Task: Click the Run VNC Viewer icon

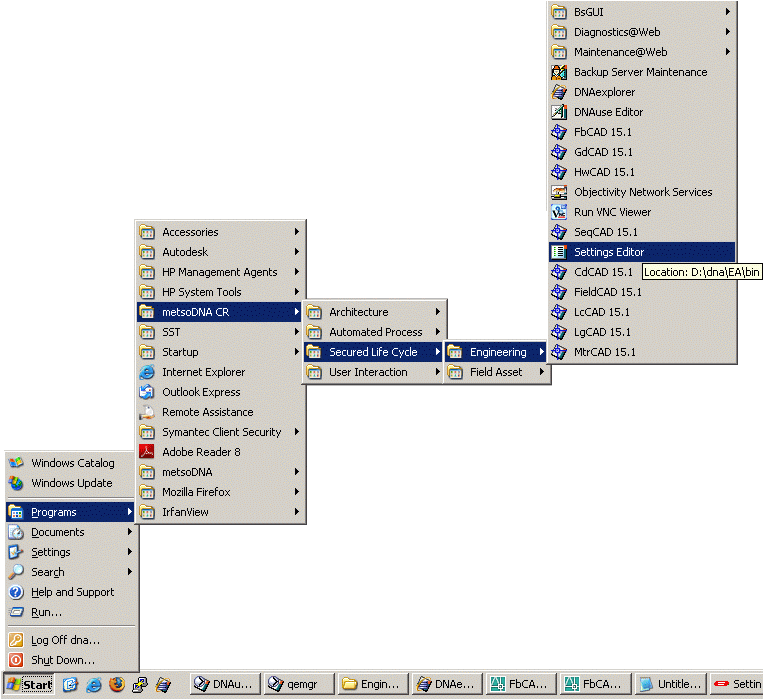Action: point(559,212)
